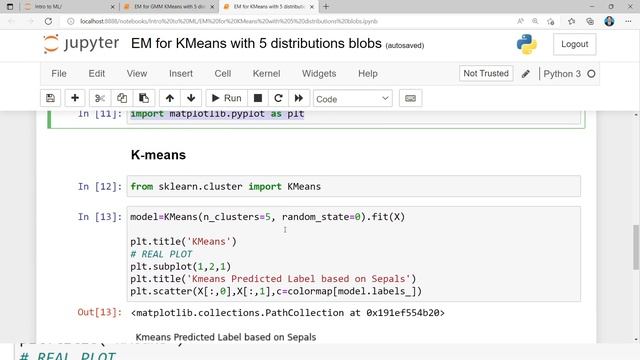Open browser profile avatar
Viewport: 640px width, 360px height.
(609, 21)
